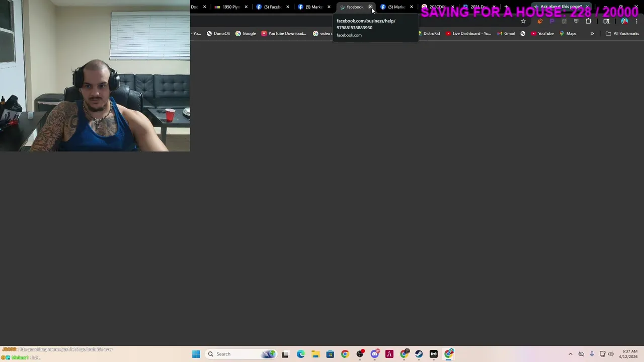Open the red 'A' app on the taskbar

click(389, 354)
